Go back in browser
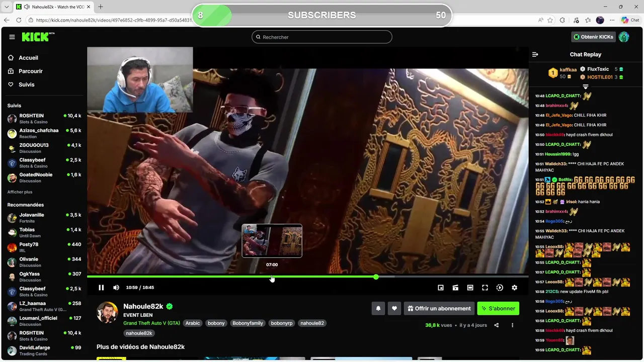Image resolution: width=644 pixels, height=362 pixels. [x=7, y=20]
